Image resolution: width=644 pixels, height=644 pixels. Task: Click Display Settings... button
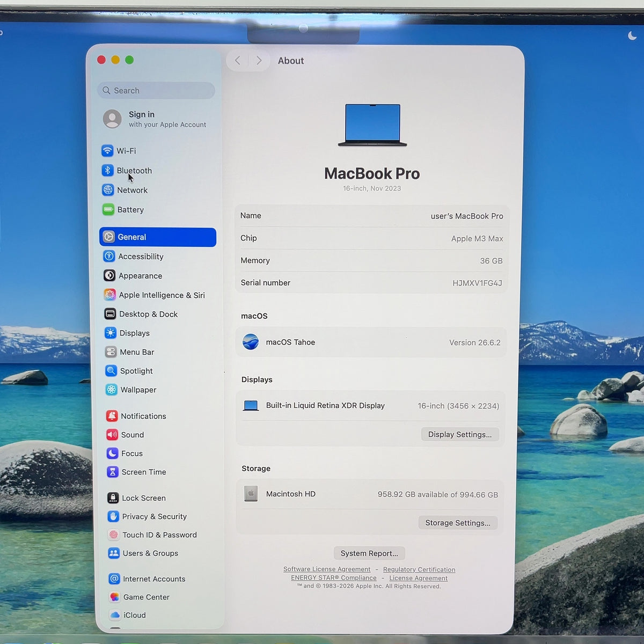[x=460, y=434]
